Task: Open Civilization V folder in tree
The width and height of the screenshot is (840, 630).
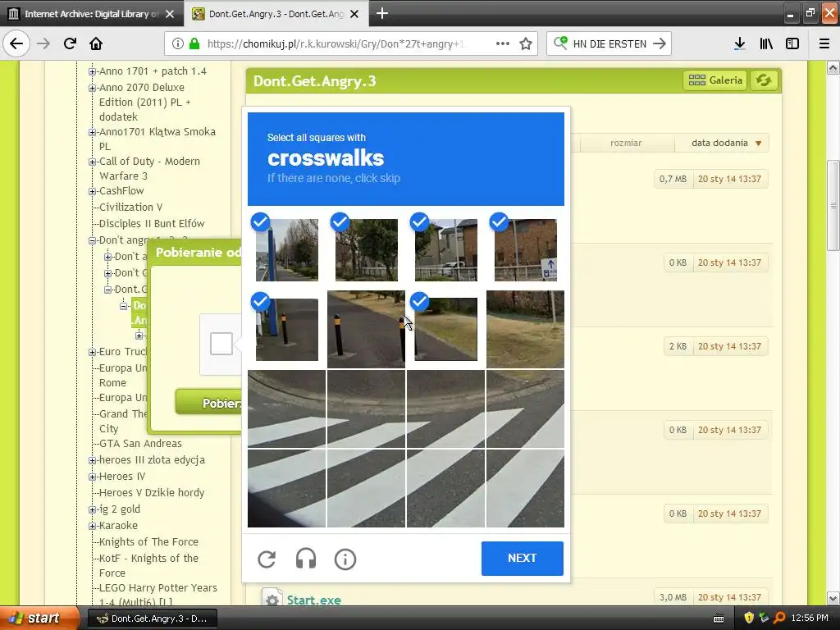Action: click(130, 208)
